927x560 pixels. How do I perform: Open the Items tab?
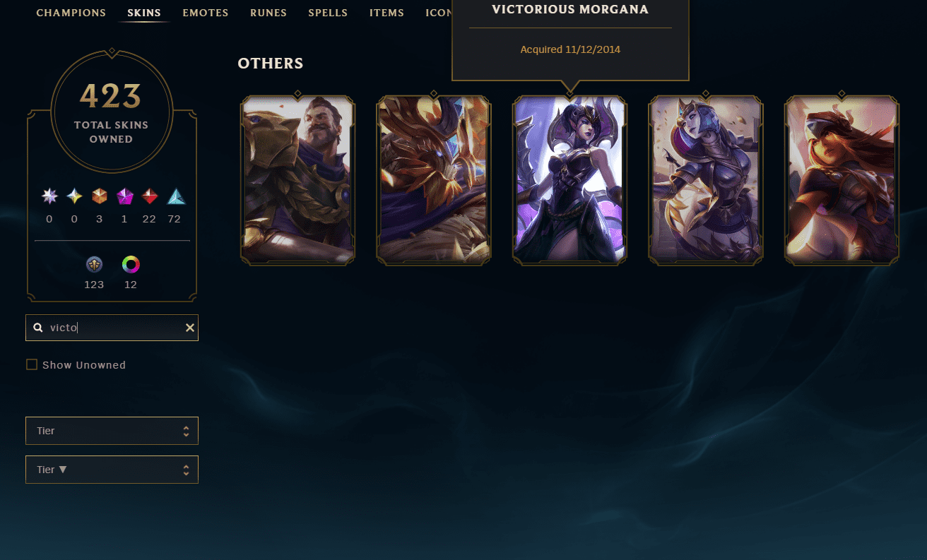[x=386, y=13]
